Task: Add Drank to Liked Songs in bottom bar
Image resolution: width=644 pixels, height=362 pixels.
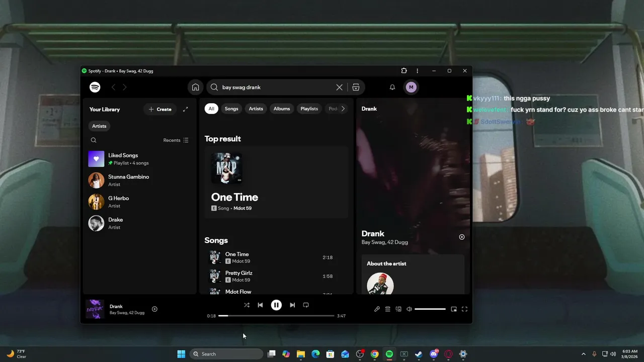Action: [154, 309]
